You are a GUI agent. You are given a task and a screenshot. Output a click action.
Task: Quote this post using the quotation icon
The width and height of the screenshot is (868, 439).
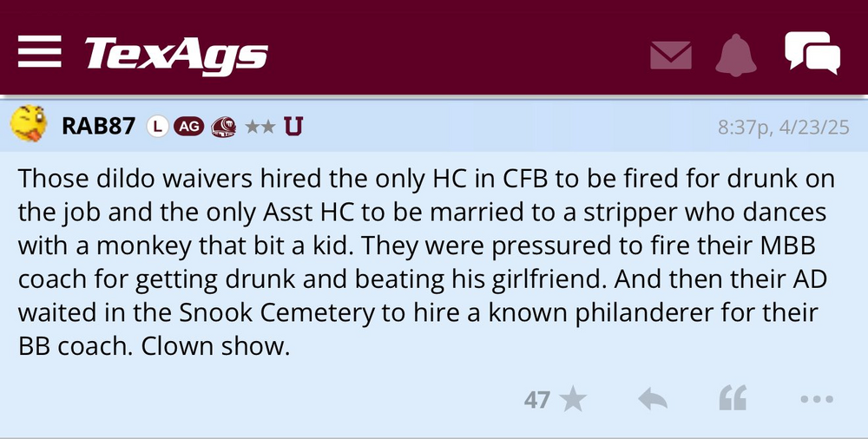(x=733, y=399)
